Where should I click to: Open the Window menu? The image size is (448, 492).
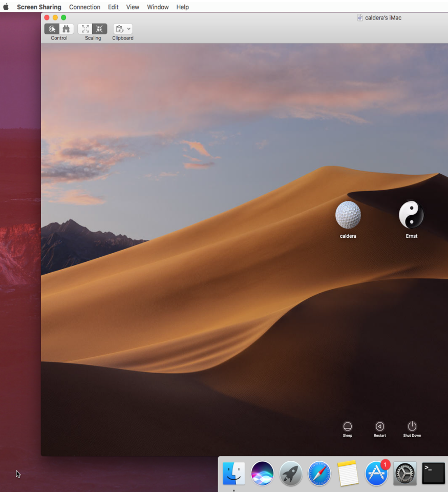coord(157,7)
